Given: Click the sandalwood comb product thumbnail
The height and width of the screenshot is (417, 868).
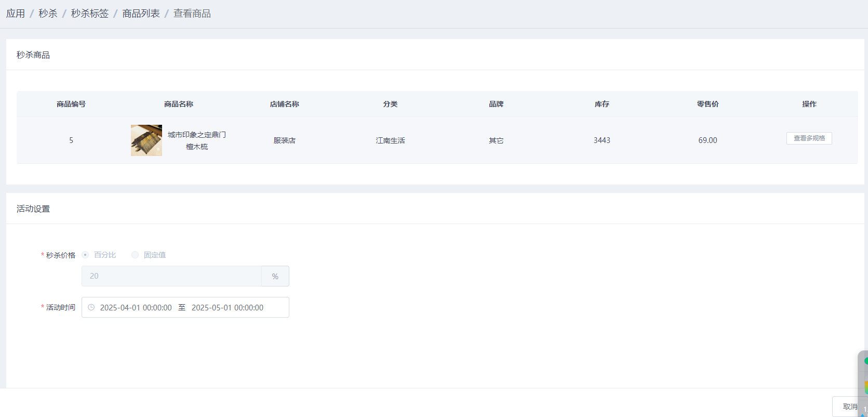Looking at the screenshot, I should [x=146, y=140].
